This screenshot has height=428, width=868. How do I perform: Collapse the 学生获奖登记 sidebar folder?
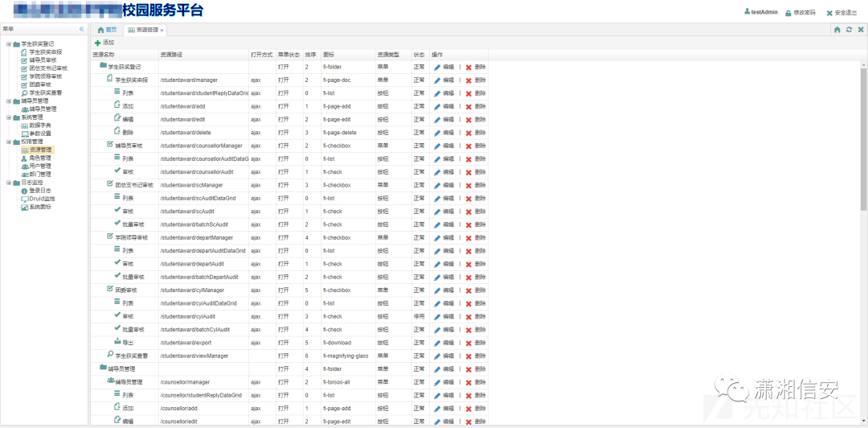click(8, 43)
